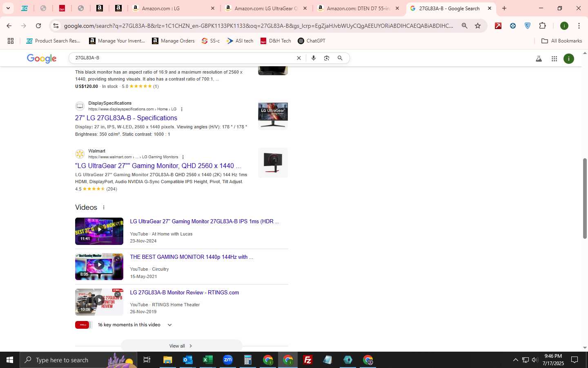Open Outlook from the taskbar
Viewport: 588px width, 368px height.
pyautogui.click(x=188, y=360)
